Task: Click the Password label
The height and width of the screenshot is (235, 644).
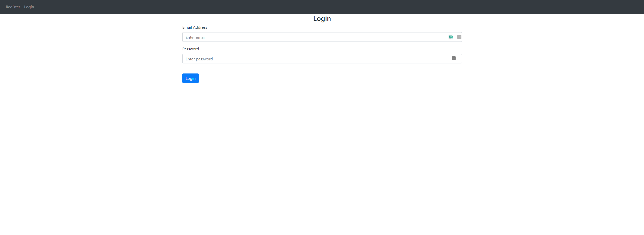Action: point(191,49)
